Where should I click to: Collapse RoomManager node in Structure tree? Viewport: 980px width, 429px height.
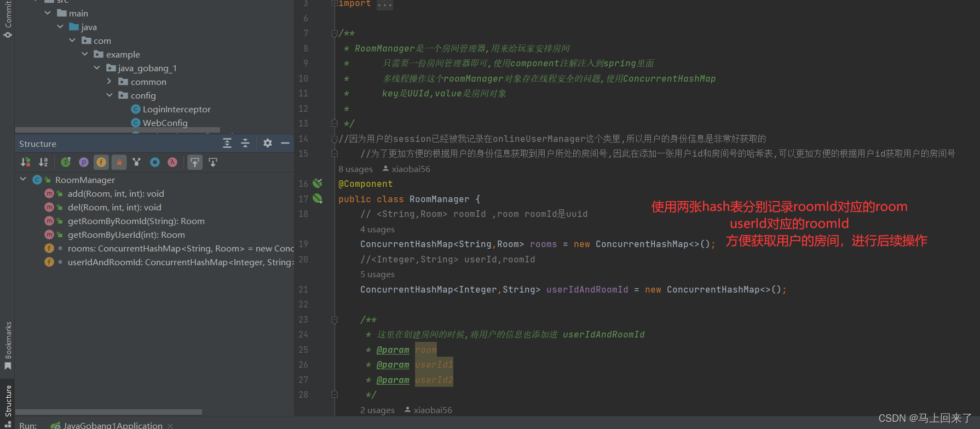(23, 179)
